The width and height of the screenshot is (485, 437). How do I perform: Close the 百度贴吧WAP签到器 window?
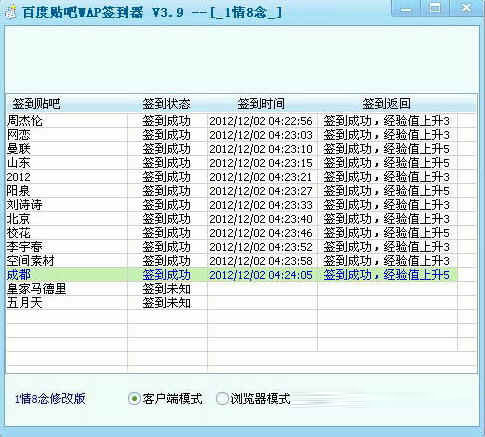pyautogui.click(x=466, y=9)
